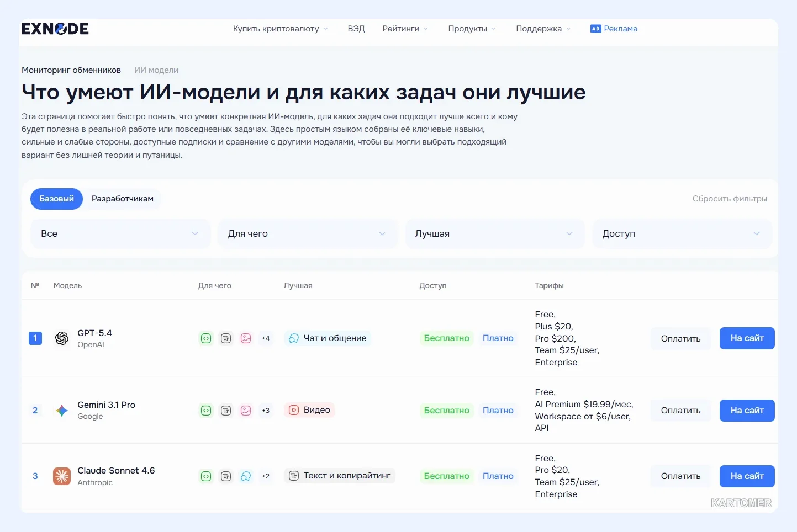Click the play icon in Видео tag
The width and height of the screenshot is (797, 532).
pyautogui.click(x=294, y=410)
